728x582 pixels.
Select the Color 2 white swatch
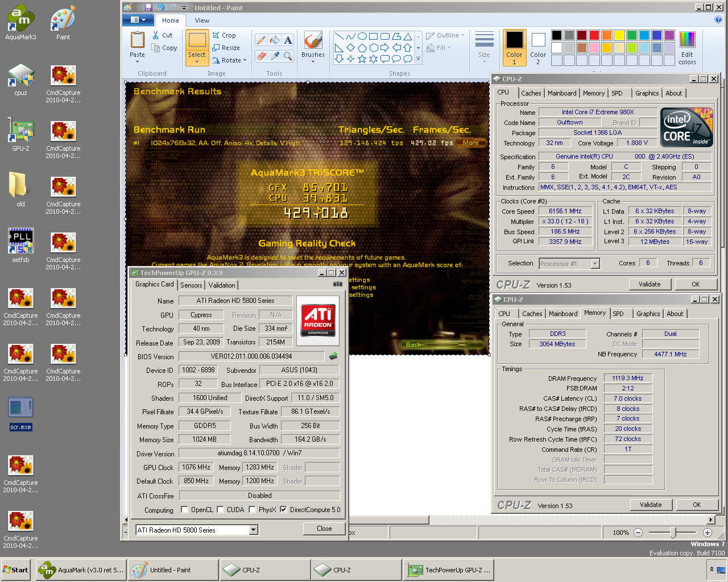(x=538, y=48)
